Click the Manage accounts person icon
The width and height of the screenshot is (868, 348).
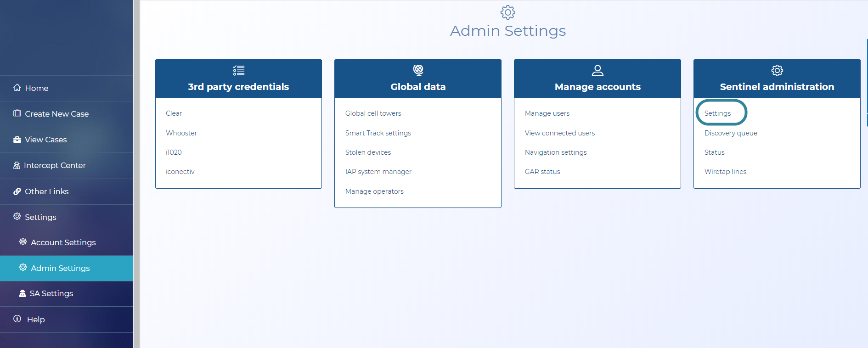coord(597,70)
